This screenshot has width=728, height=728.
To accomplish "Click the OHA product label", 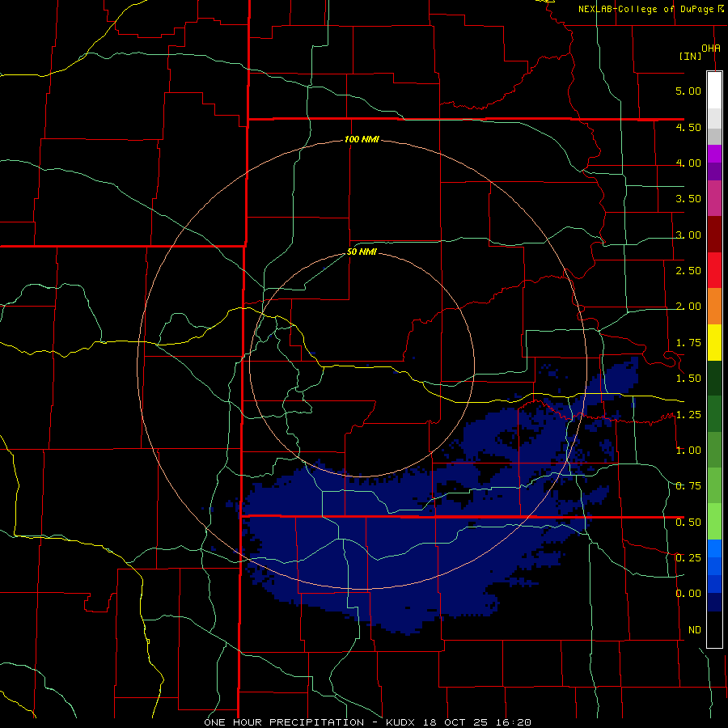I will tap(711, 48).
